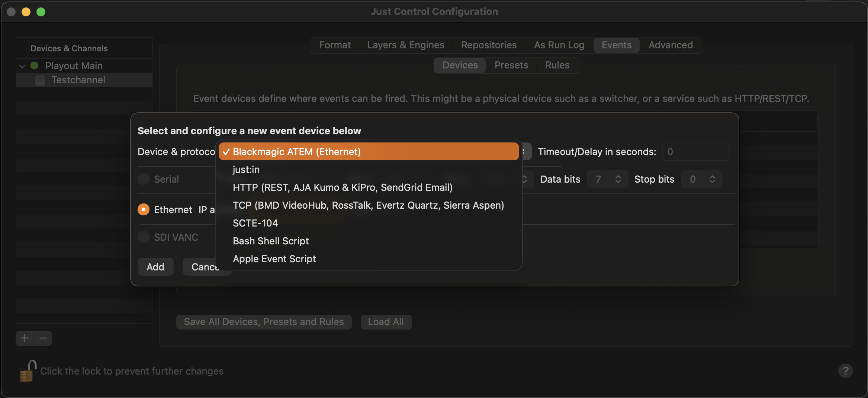
Task: Click the minus icon to remove device
Action: click(x=43, y=338)
